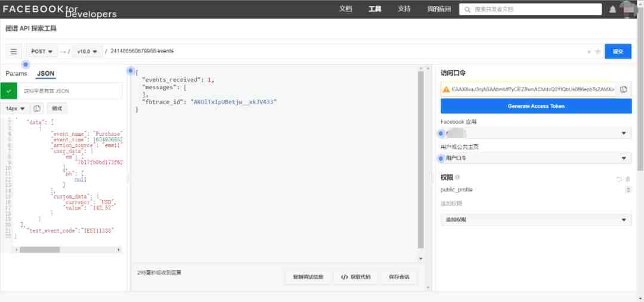Open My Apps in top navigation

pos(439,9)
